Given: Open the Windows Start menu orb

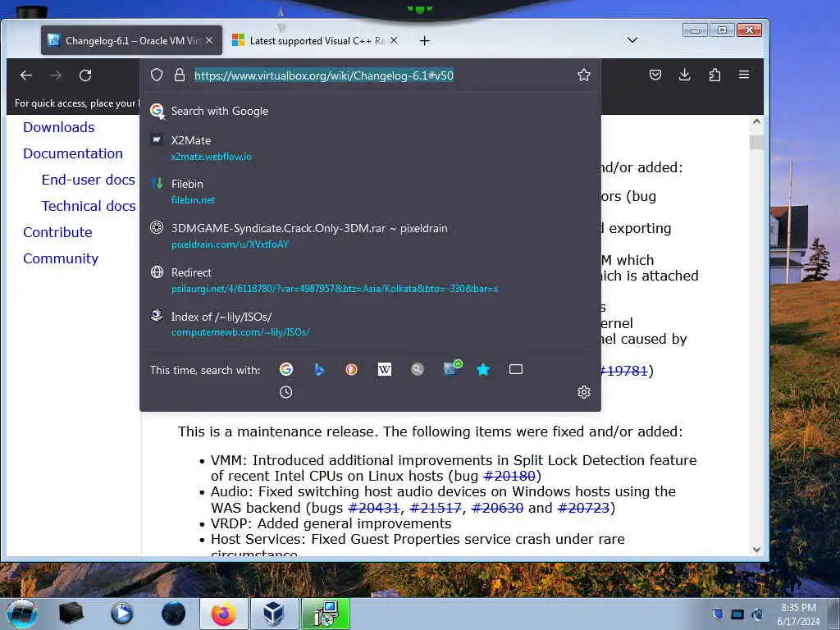Looking at the screenshot, I should click(x=22, y=614).
